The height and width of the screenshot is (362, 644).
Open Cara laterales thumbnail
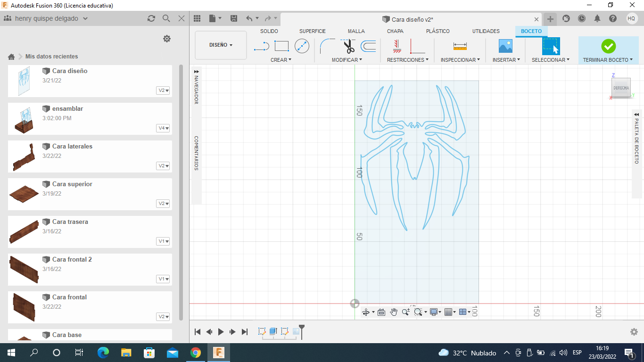click(x=24, y=157)
